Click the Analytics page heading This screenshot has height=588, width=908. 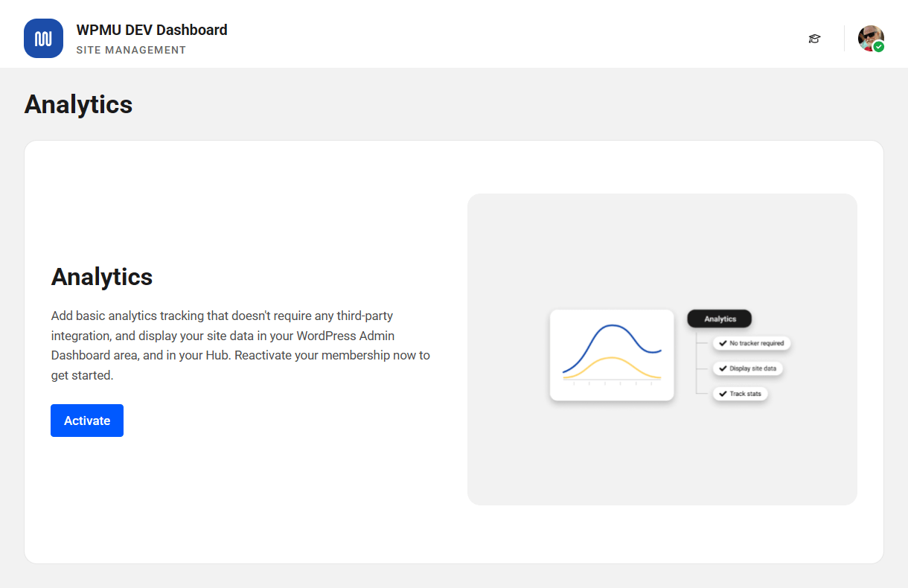(x=78, y=104)
